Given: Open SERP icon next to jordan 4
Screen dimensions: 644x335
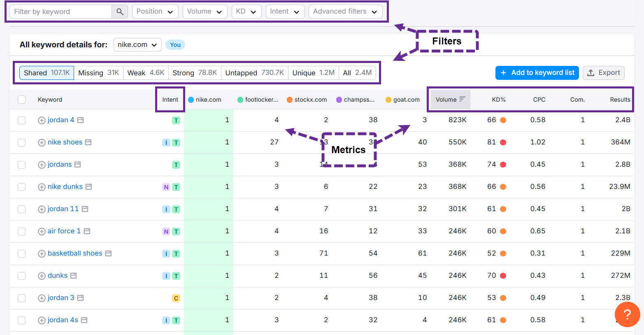Looking at the screenshot, I should click(x=81, y=120).
